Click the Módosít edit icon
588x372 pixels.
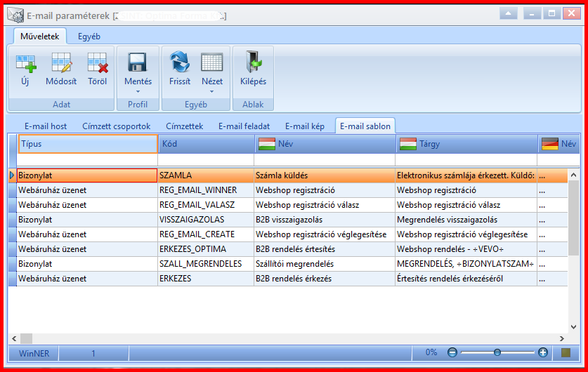tap(62, 62)
